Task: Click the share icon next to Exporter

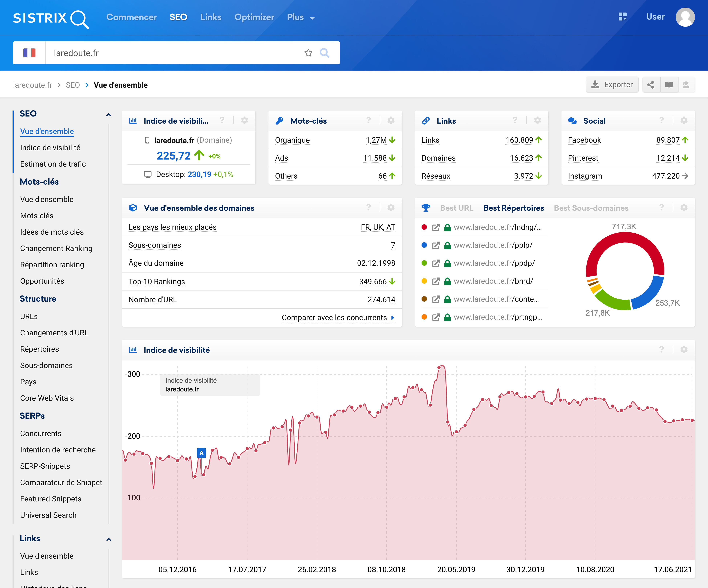Action: tap(651, 85)
